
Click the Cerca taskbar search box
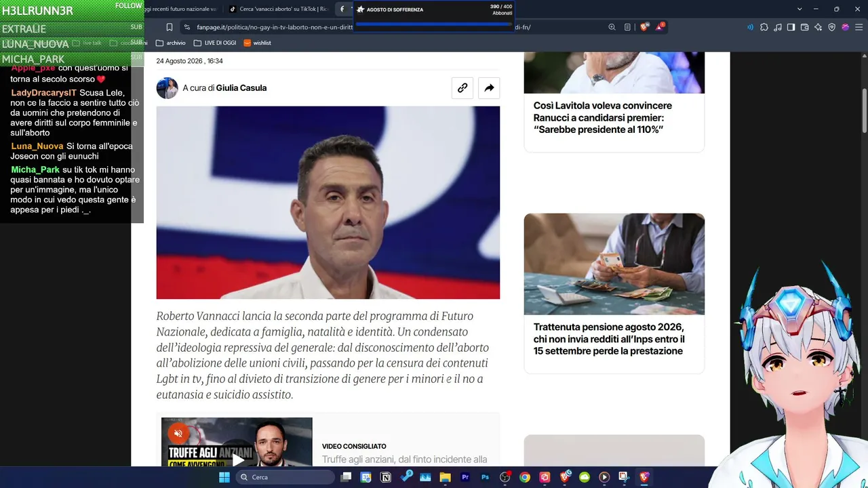(x=286, y=477)
